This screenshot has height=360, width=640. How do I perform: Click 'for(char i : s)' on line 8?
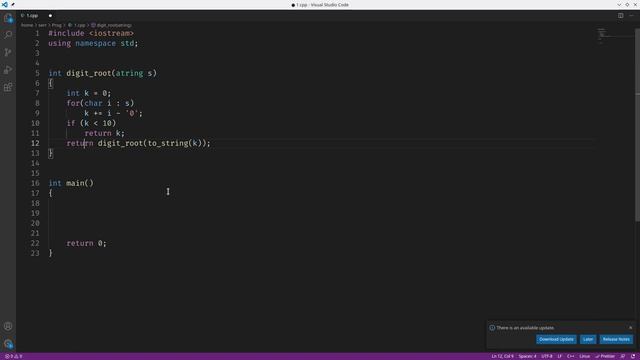(100, 103)
